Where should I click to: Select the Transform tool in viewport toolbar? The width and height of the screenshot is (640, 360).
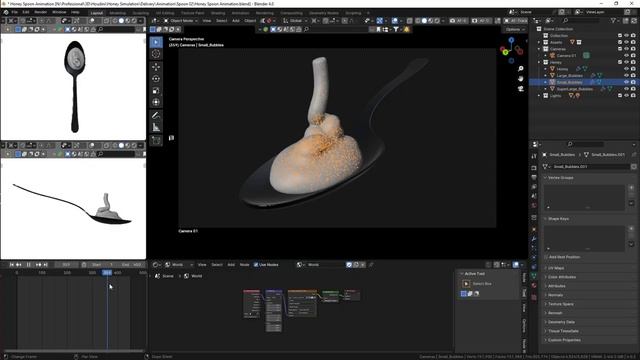(x=156, y=102)
